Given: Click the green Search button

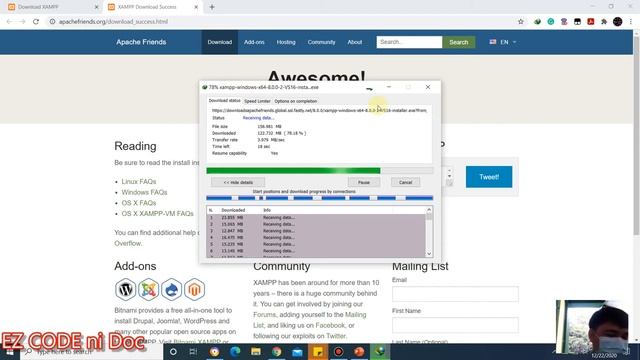Looking at the screenshot, I should 458,42.
